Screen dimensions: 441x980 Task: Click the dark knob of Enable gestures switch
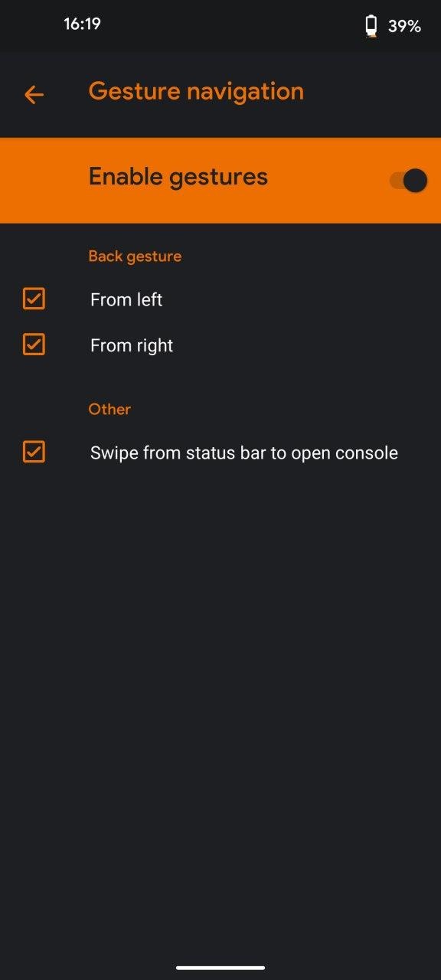click(x=415, y=181)
